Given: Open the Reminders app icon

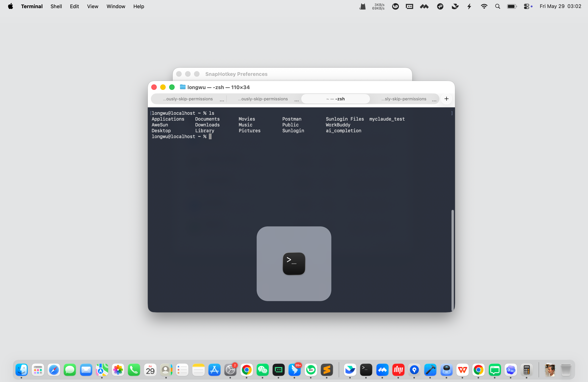Looking at the screenshot, I should pos(182,370).
